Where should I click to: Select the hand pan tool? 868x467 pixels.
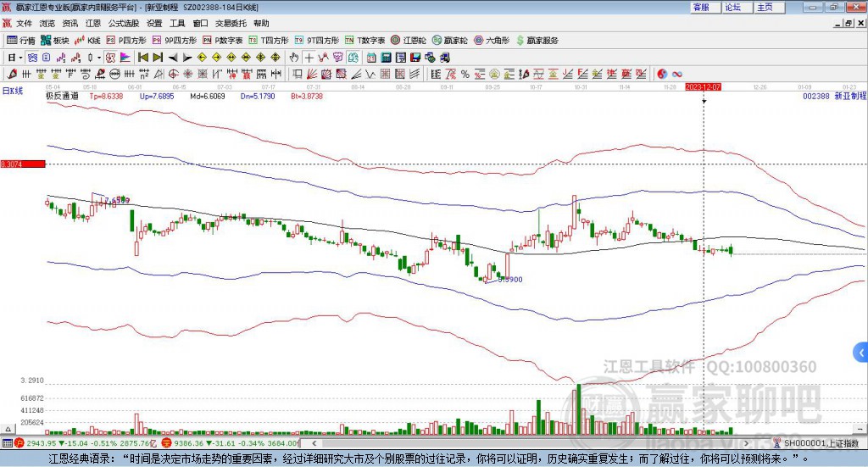(294, 58)
